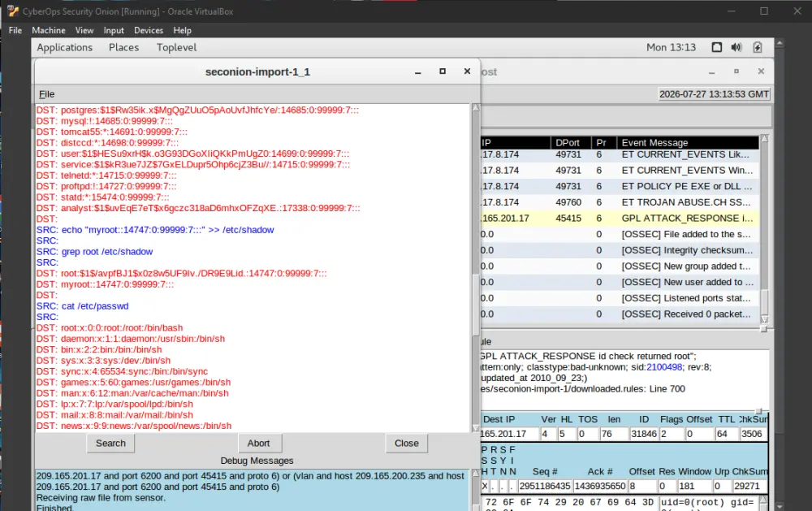This screenshot has height=511, width=812.
Task: Close the background Sguil window
Action: pos(761,71)
